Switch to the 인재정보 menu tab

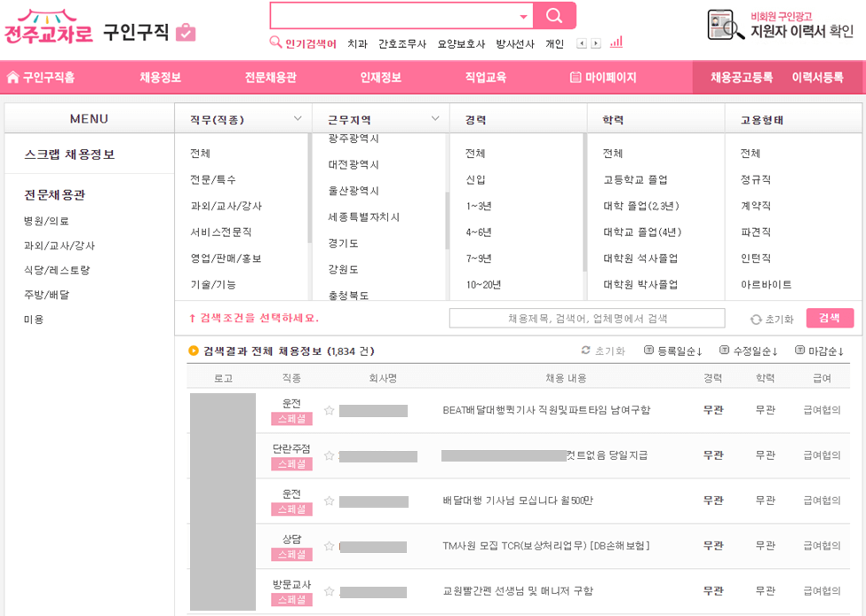[x=382, y=78]
